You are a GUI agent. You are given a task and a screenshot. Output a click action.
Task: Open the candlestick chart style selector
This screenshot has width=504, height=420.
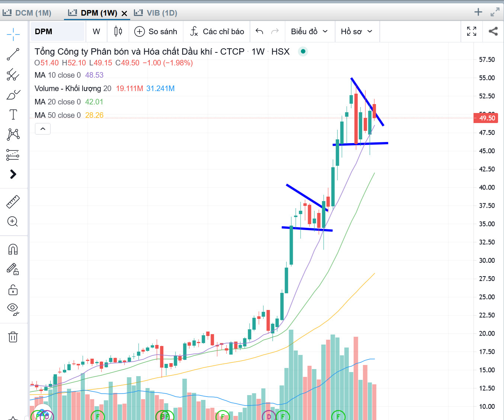coord(118,32)
